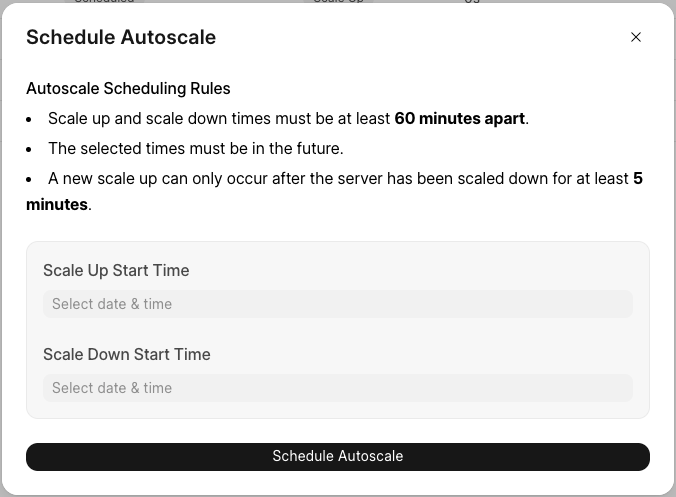The height and width of the screenshot is (497, 676).
Task: Click the bullet before the future times rule
Action: [31, 149]
